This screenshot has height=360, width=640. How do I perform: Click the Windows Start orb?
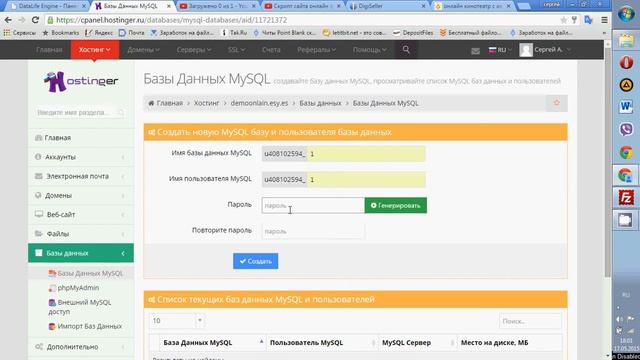(626, 14)
